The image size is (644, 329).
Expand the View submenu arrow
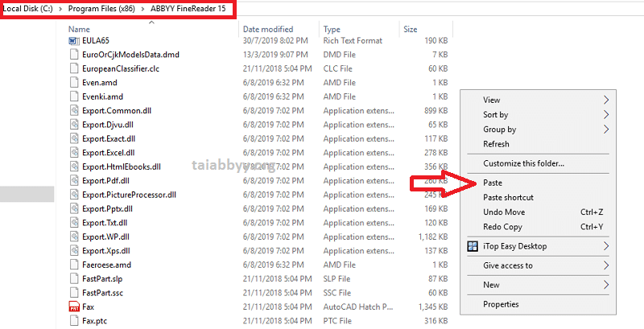pos(606,100)
